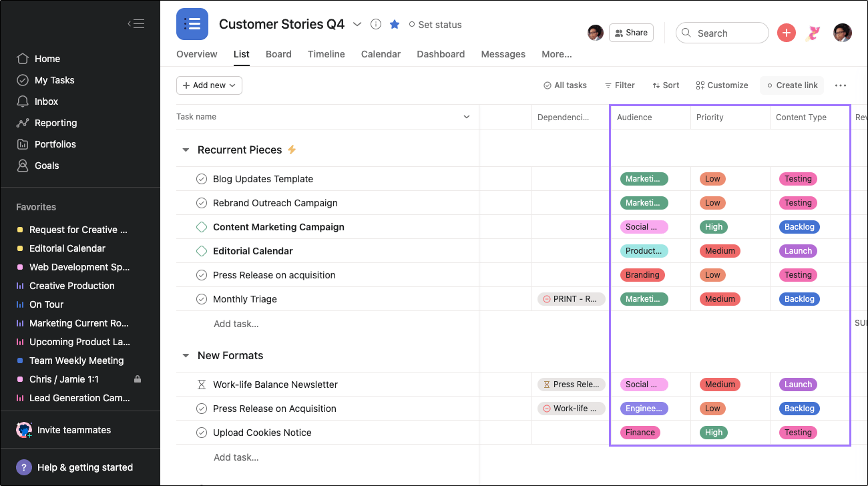Click the Goals person icon in sidebar
This screenshot has height=486, width=868.
[23, 166]
